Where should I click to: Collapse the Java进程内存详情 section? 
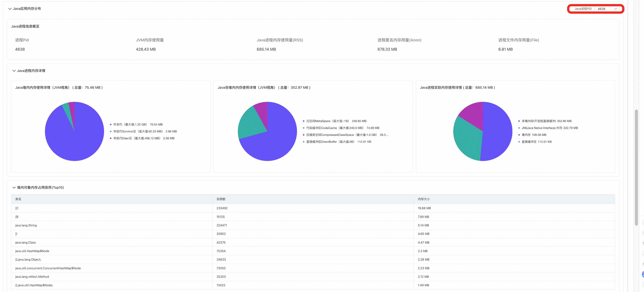(x=14, y=71)
